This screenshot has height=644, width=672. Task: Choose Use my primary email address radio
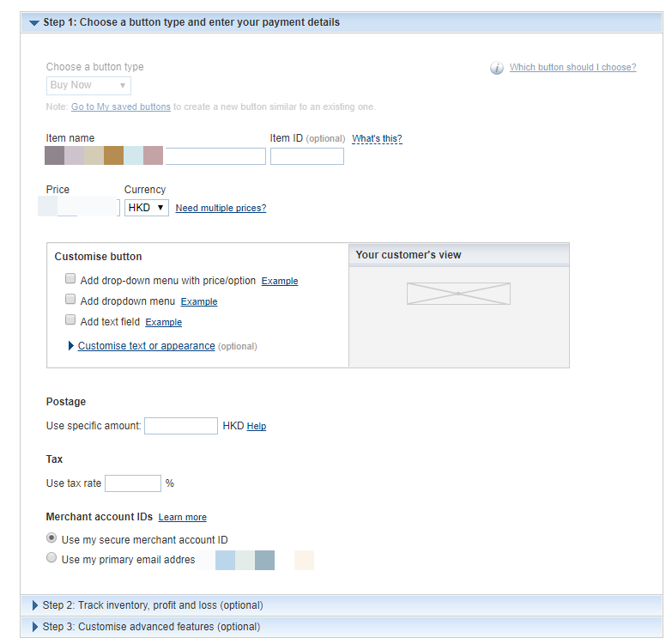(x=51, y=558)
